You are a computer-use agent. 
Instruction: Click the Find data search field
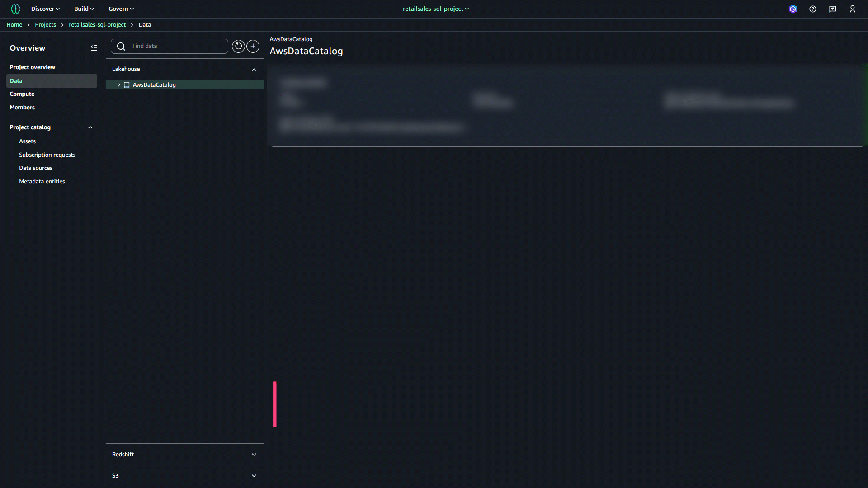tap(176, 46)
